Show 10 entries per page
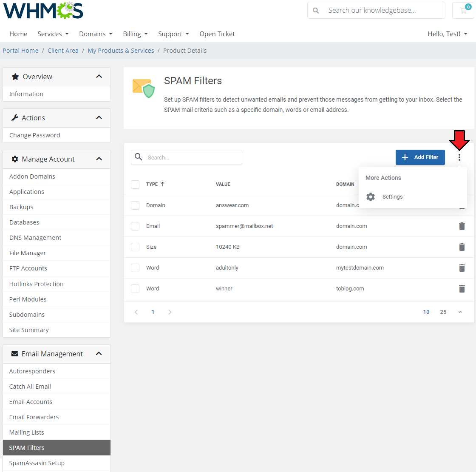476x472 pixels. coord(426,312)
